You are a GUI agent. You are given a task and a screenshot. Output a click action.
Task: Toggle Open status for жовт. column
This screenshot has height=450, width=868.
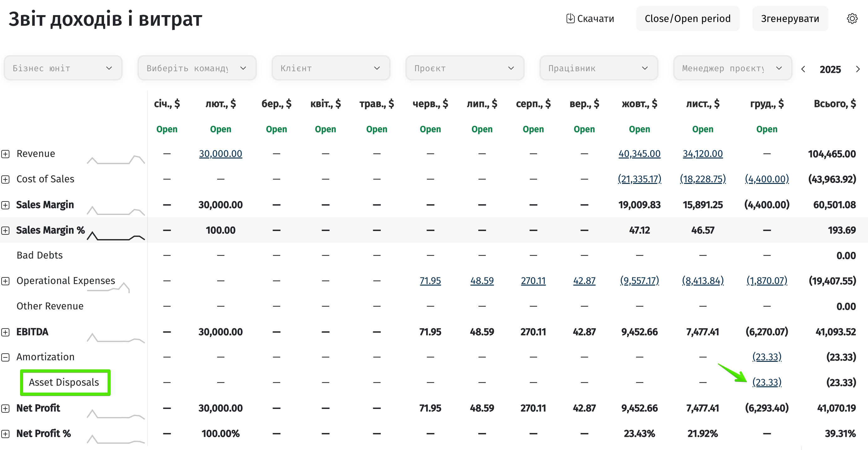[x=639, y=129]
